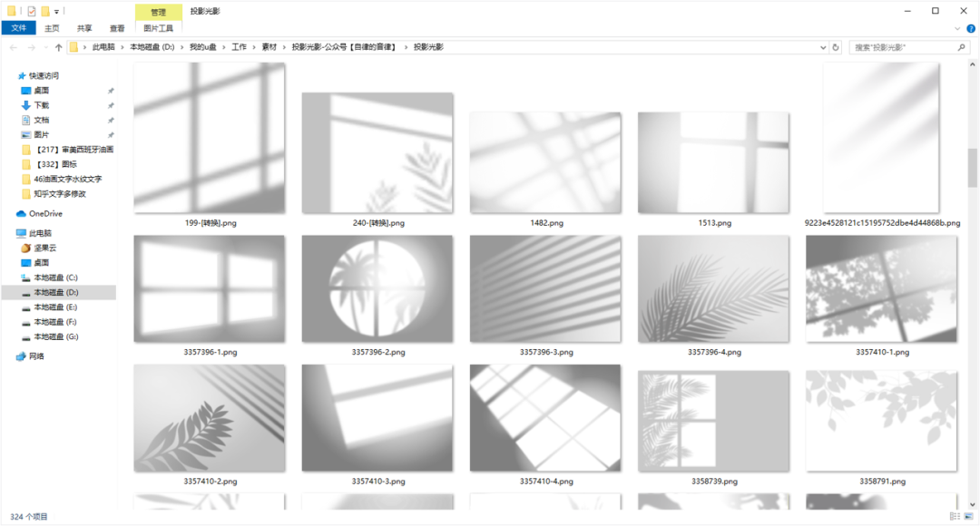Click scrollbar down arrow in file pane
Screen dimensions: 980x526
point(973,505)
